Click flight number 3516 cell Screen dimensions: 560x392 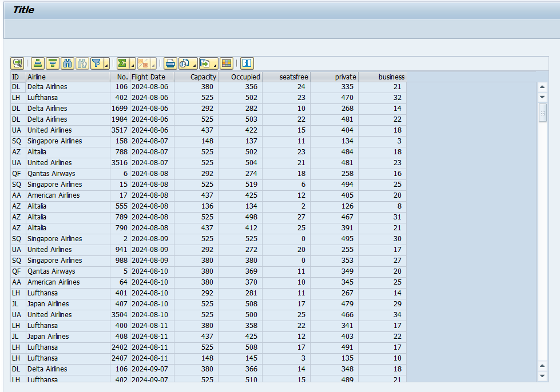click(x=120, y=163)
